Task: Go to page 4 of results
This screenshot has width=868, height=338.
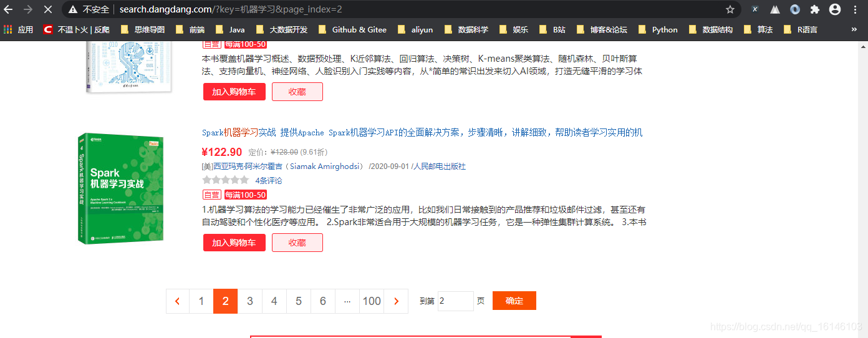Action: (x=274, y=301)
